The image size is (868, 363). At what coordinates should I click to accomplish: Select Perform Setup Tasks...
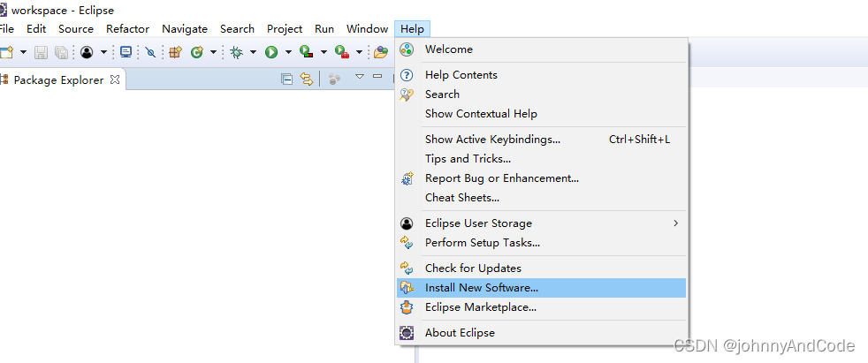[x=541, y=242]
